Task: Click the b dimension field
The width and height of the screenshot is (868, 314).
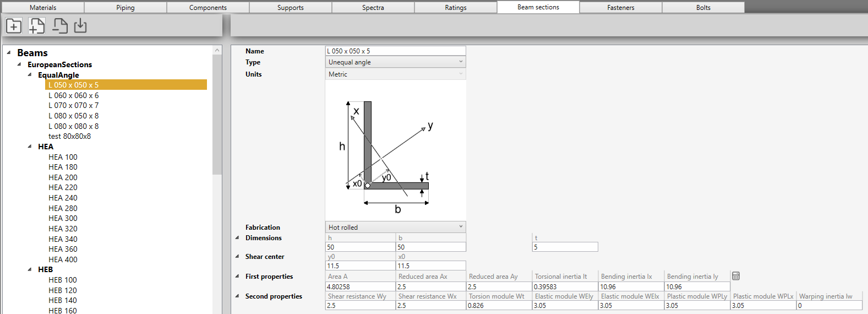Action: (431, 247)
